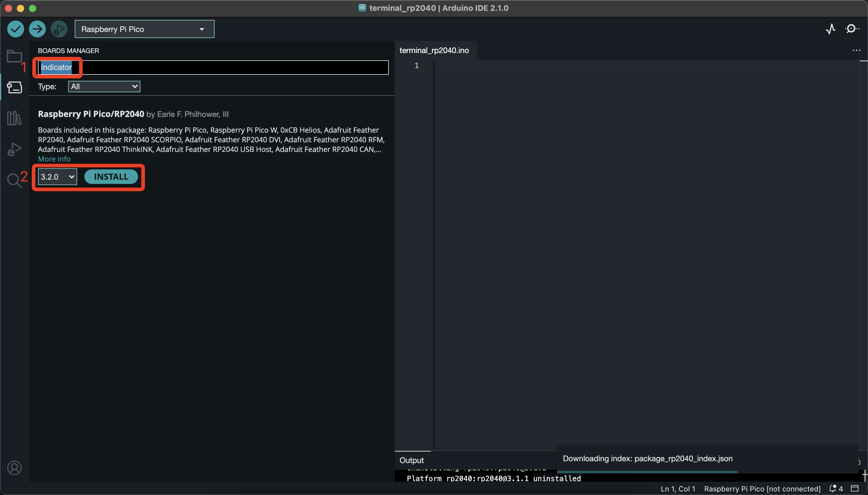Open the Search sidebar icon

pyautogui.click(x=14, y=180)
